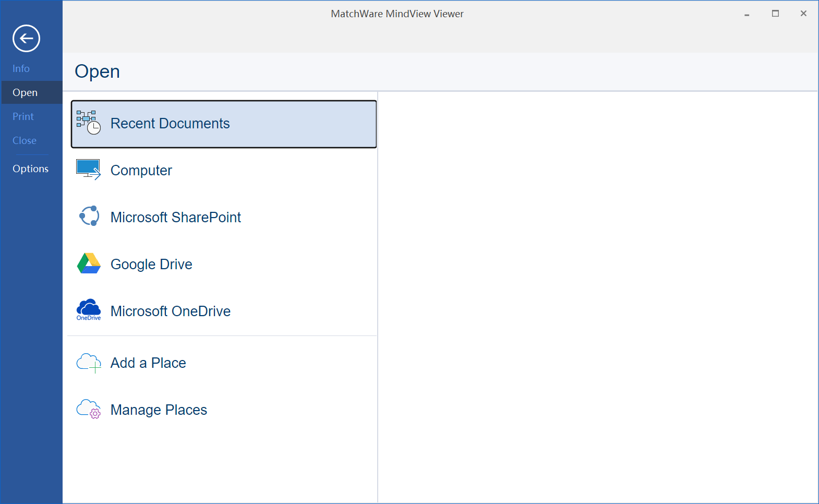Open the Manage Places label

pyautogui.click(x=159, y=410)
